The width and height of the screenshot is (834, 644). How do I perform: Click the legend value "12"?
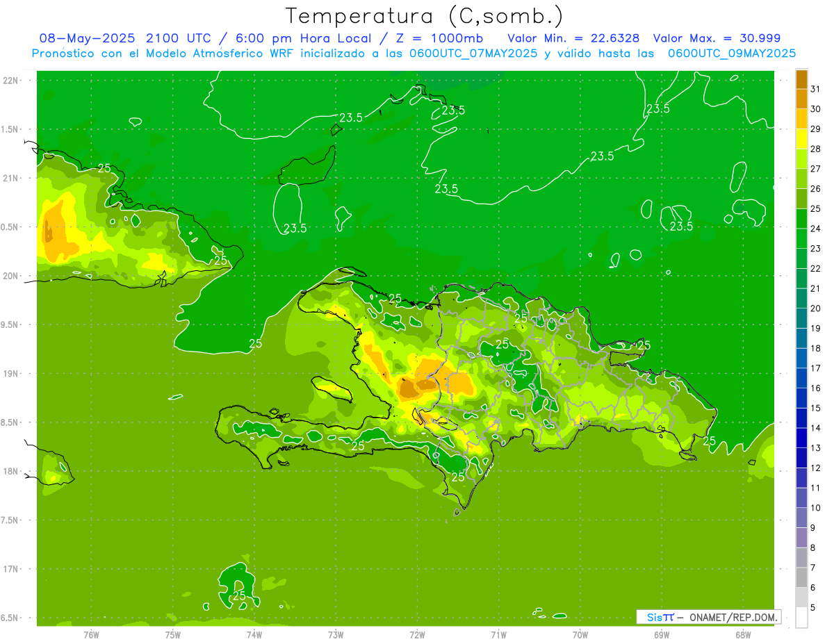point(816,468)
